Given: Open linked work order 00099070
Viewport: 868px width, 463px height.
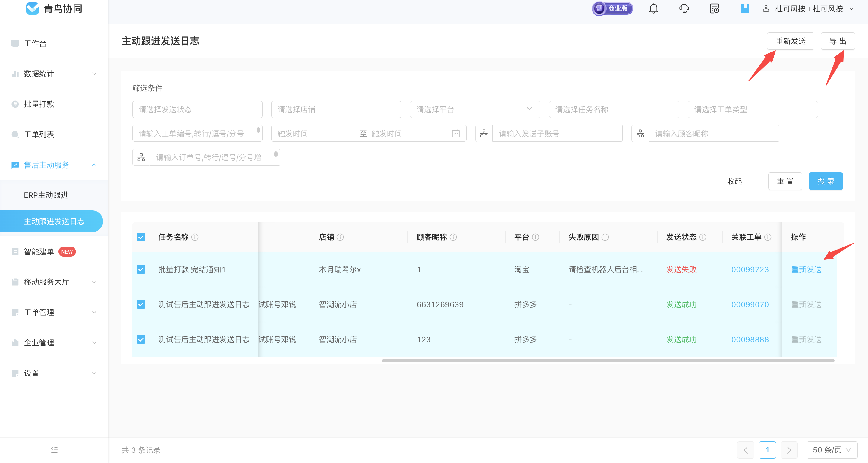Looking at the screenshot, I should click(750, 304).
